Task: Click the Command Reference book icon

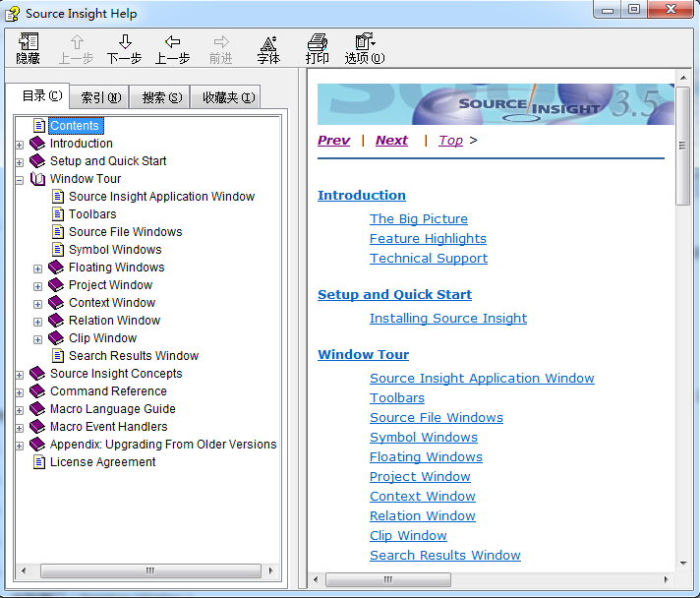Action: coord(37,391)
